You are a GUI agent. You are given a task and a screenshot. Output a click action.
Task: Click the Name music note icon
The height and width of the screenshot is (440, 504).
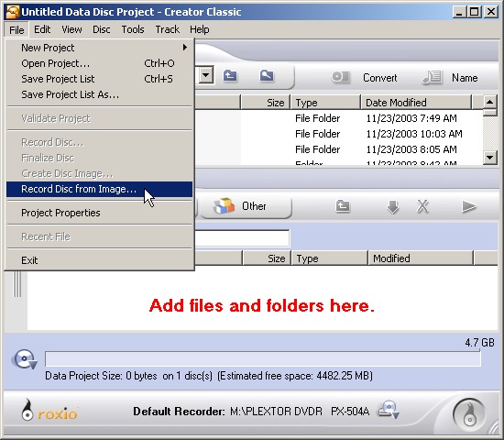tap(433, 78)
